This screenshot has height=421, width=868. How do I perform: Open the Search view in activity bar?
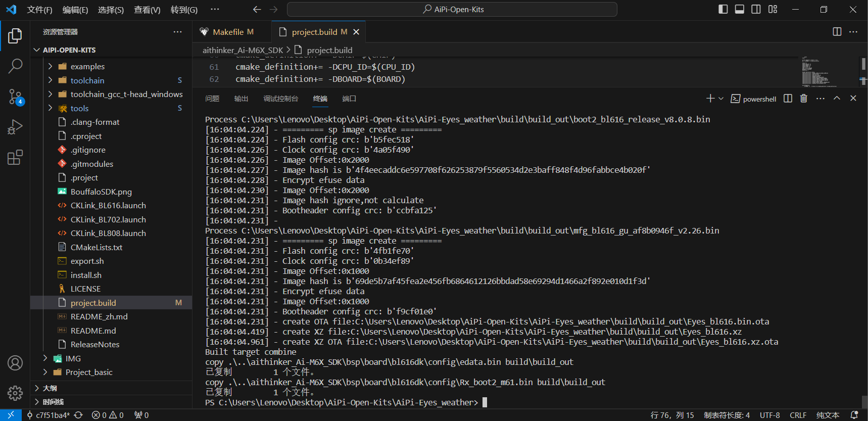(x=15, y=66)
